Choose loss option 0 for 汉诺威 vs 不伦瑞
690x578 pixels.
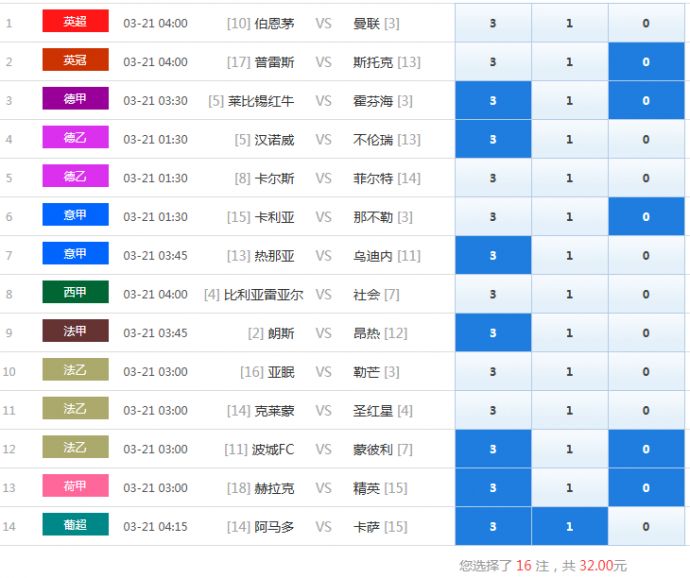[x=645, y=140]
